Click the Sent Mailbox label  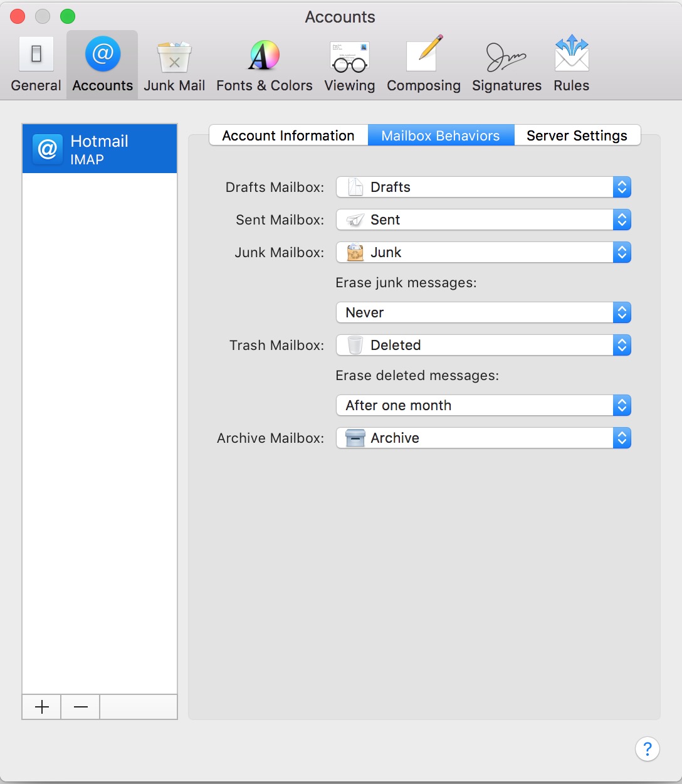280,220
